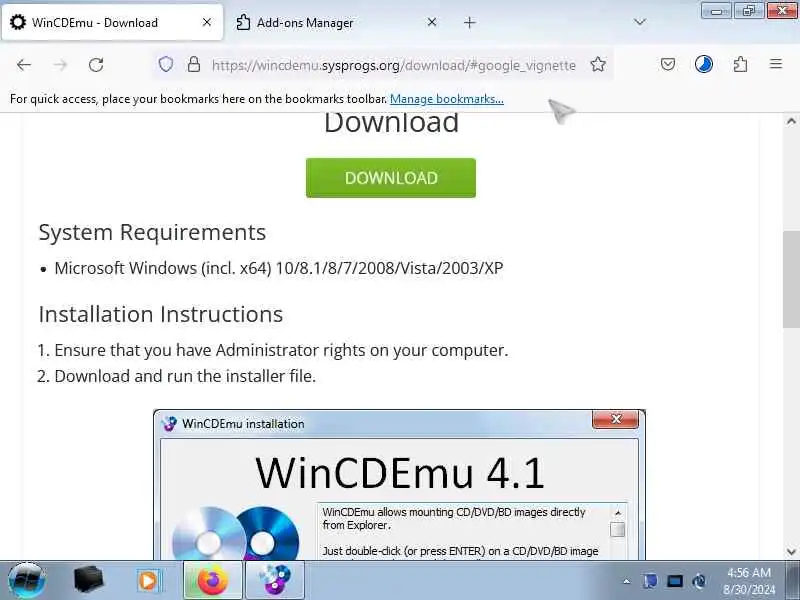Expand the list all tabs chevron

pyautogui.click(x=639, y=22)
